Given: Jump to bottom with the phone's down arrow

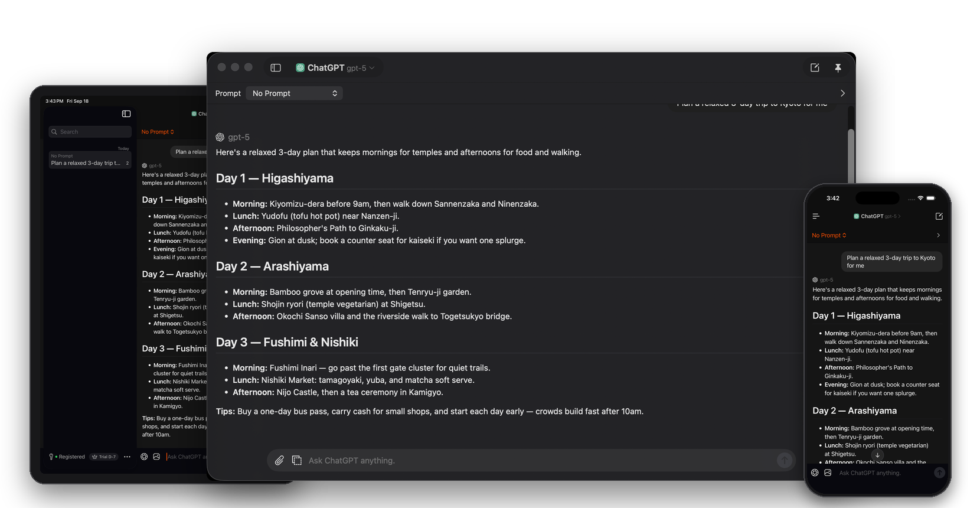Looking at the screenshot, I should (x=877, y=455).
